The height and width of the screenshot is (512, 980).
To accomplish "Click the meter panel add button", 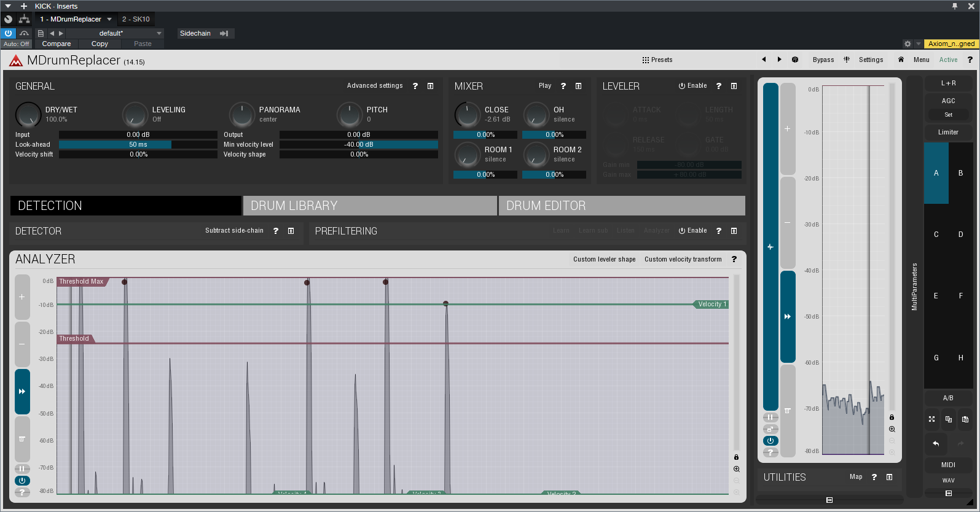I will pos(788,129).
